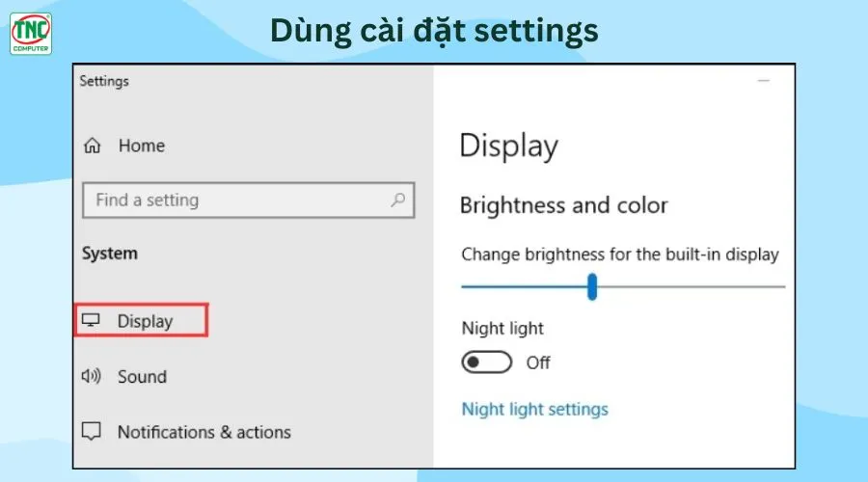The image size is (868, 482).
Task: Click the Home house icon
Action: point(93,146)
